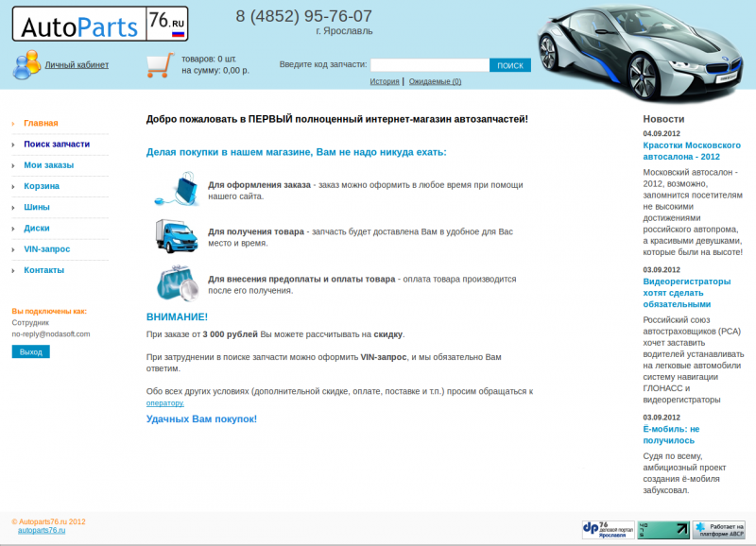Go to Мои заказы in the sidebar
The width and height of the screenshot is (756, 546).
pyautogui.click(x=48, y=165)
